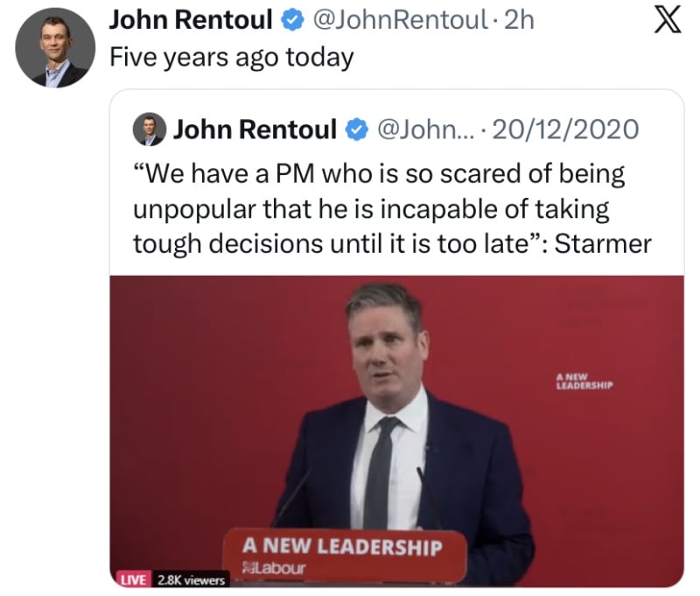Screen dimensions: 700x596
Task: Click the Labour logo on the podium
Action: point(274,568)
